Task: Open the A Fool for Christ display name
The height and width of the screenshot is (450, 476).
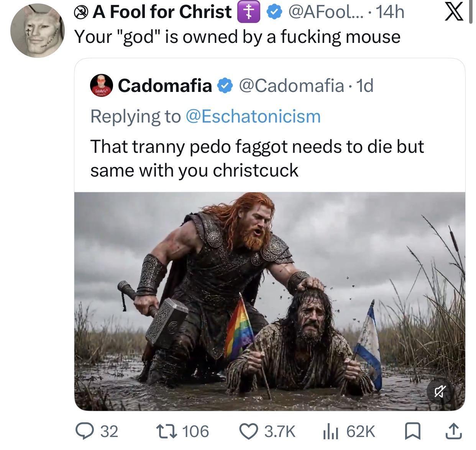Action: 162,12
